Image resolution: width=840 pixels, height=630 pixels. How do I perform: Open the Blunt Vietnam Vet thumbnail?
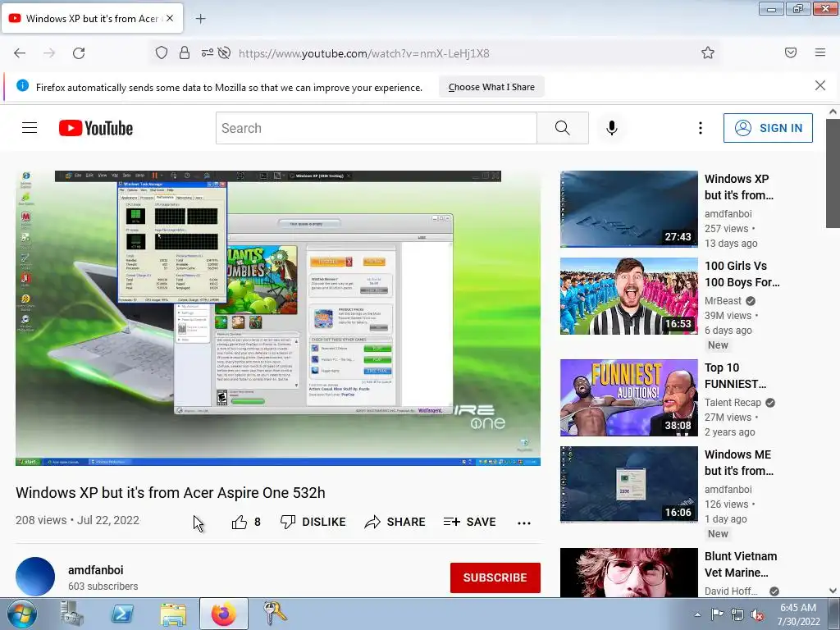(629, 573)
